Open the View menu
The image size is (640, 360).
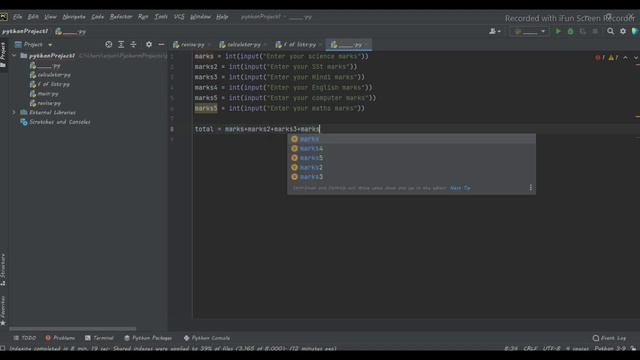(50, 17)
